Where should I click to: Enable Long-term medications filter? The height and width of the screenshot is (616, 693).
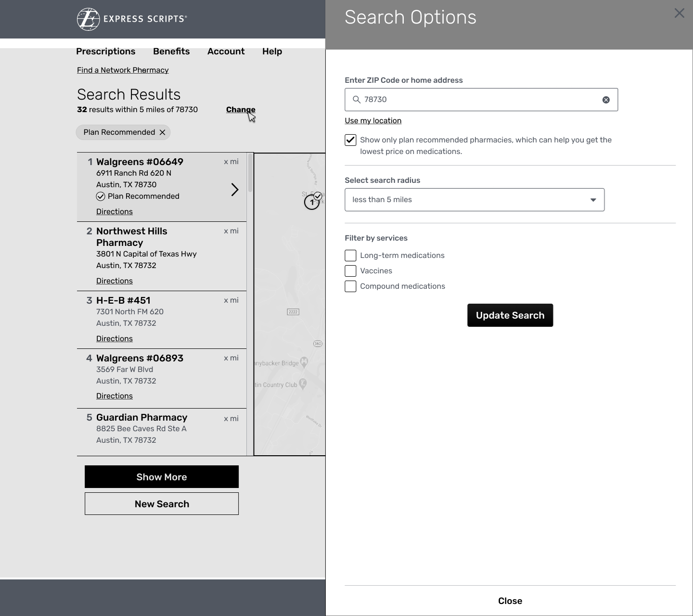[x=350, y=256]
